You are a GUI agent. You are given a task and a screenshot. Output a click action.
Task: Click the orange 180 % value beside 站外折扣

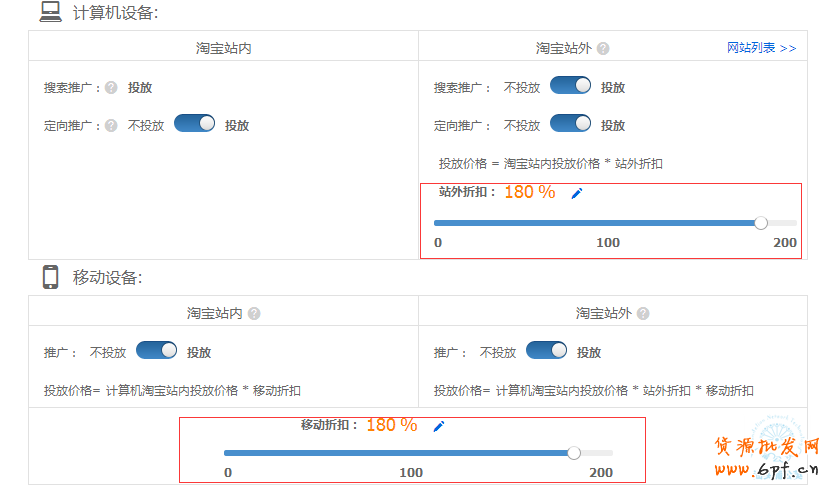tap(529, 192)
